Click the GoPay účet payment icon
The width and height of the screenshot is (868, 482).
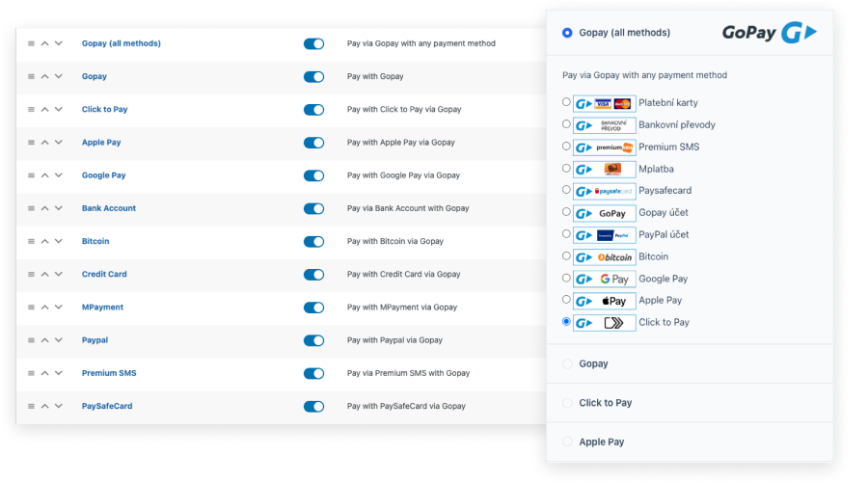pyautogui.click(x=604, y=213)
